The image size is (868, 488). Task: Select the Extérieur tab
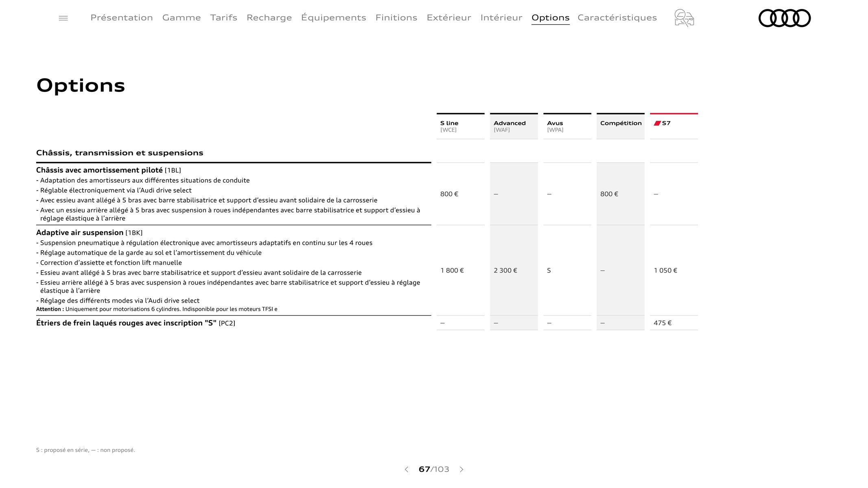pyautogui.click(x=449, y=17)
